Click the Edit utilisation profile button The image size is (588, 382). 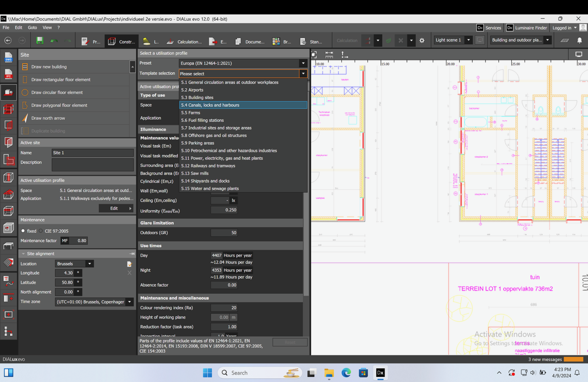(116, 208)
